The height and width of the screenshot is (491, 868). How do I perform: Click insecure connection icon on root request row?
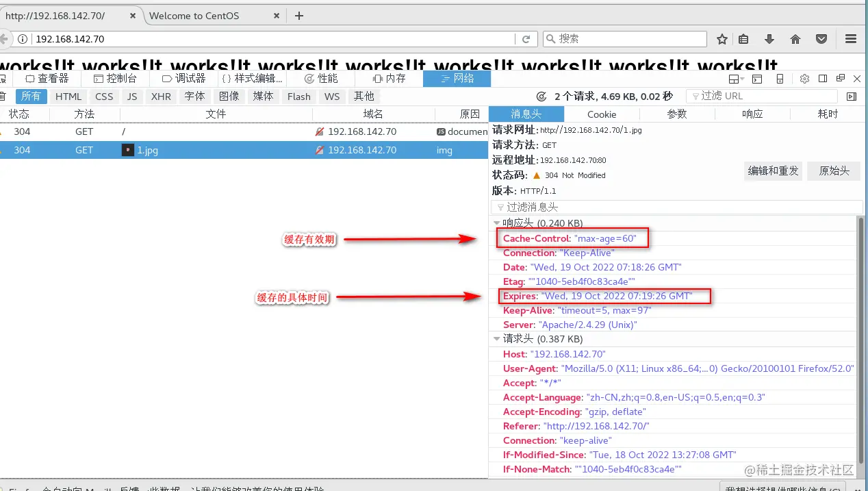click(319, 131)
